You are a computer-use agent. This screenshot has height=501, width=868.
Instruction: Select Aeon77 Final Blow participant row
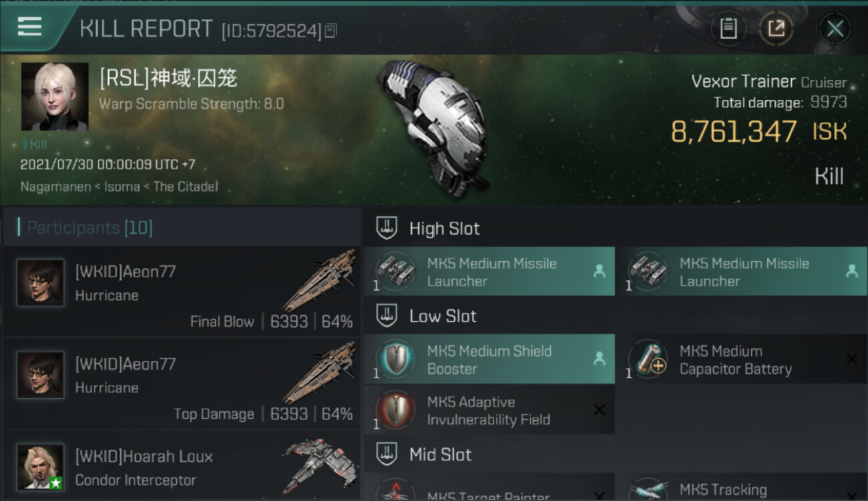tap(182, 291)
